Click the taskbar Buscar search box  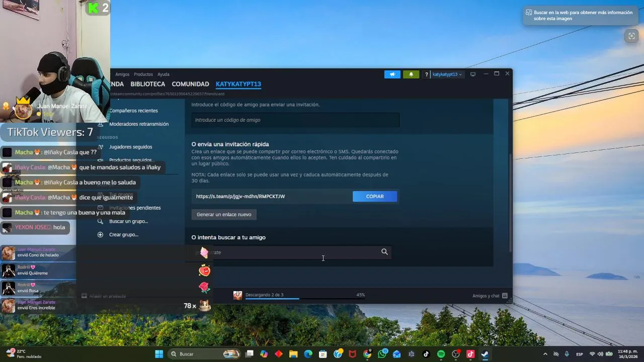(x=204, y=354)
